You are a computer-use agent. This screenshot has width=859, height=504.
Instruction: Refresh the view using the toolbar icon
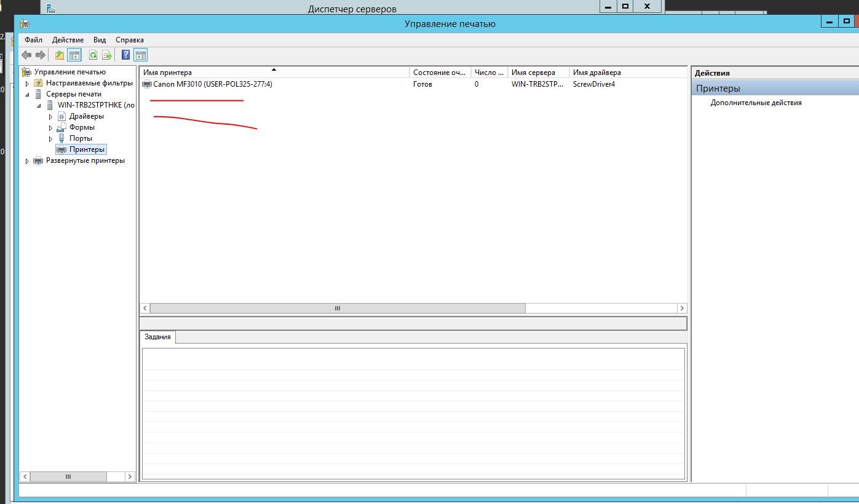click(93, 55)
